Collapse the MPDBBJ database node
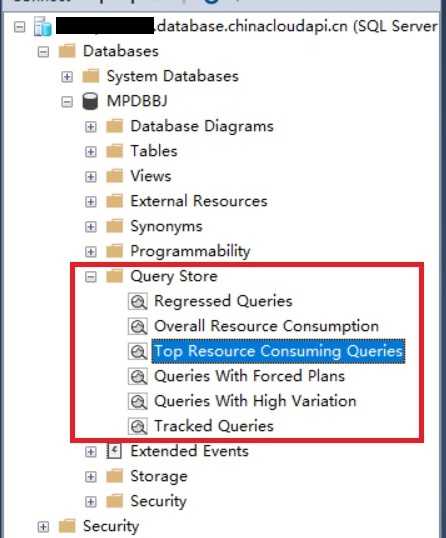This screenshot has width=446, height=538. pyautogui.click(x=67, y=102)
